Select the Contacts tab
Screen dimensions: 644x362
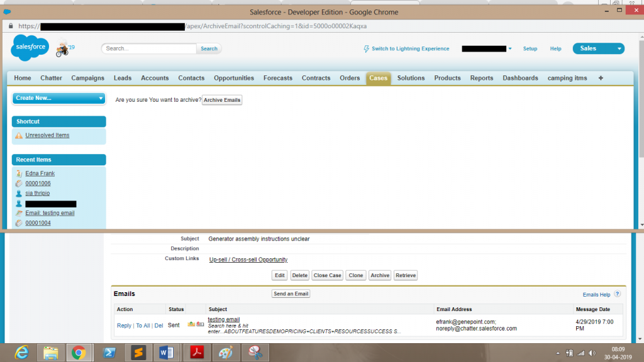pos(191,78)
